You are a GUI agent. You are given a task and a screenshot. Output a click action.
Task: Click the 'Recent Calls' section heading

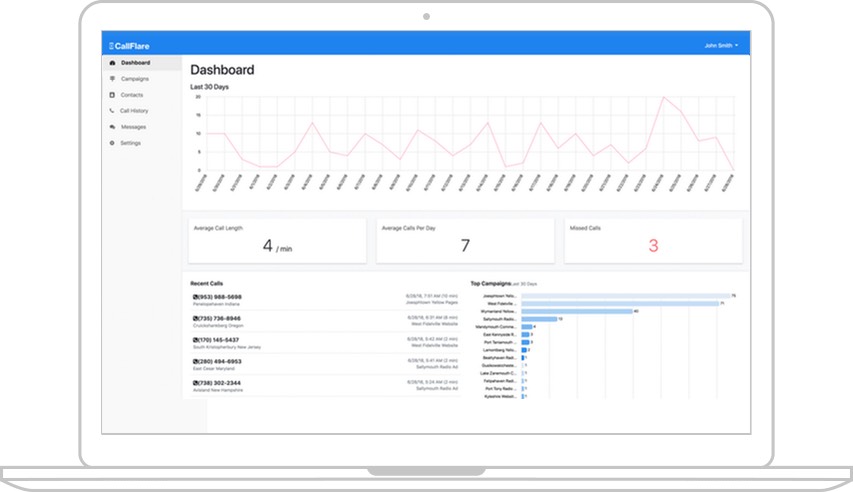click(x=207, y=284)
